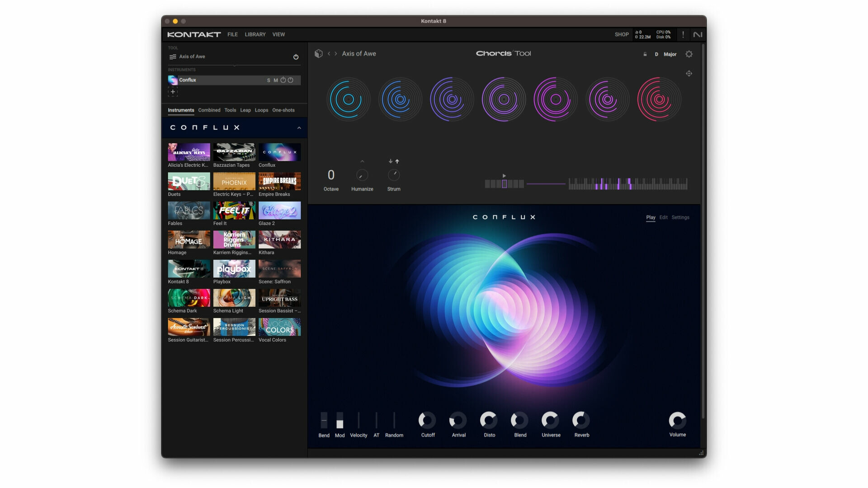Open the Kithara library thumbnail
The width and height of the screenshot is (868, 488).
click(x=279, y=240)
